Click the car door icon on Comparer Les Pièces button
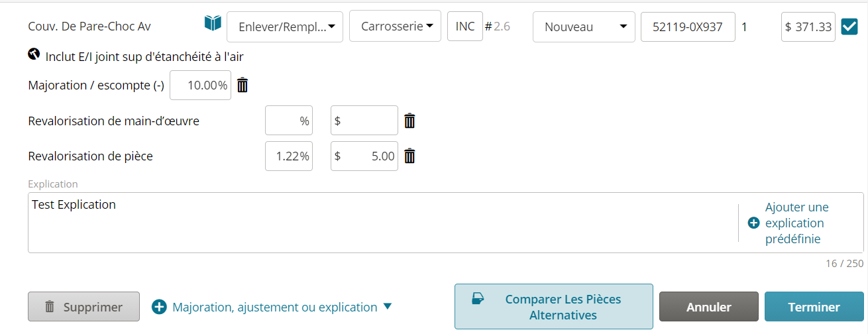This screenshot has width=868, height=334. point(478,299)
